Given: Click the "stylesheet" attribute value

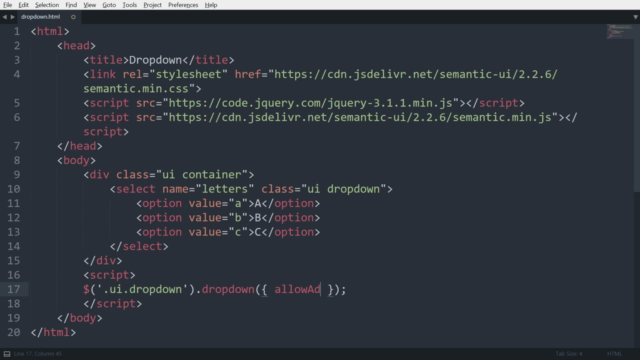Looking at the screenshot, I should click(x=188, y=74).
